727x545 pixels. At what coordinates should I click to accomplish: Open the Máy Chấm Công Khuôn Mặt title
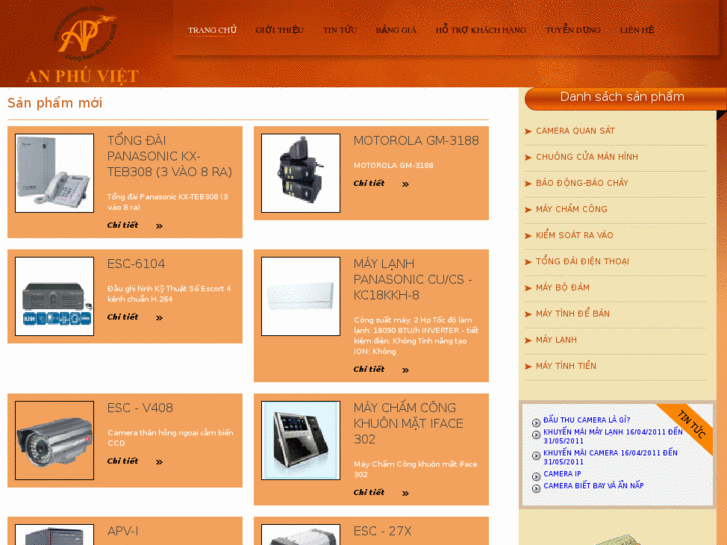[408, 423]
